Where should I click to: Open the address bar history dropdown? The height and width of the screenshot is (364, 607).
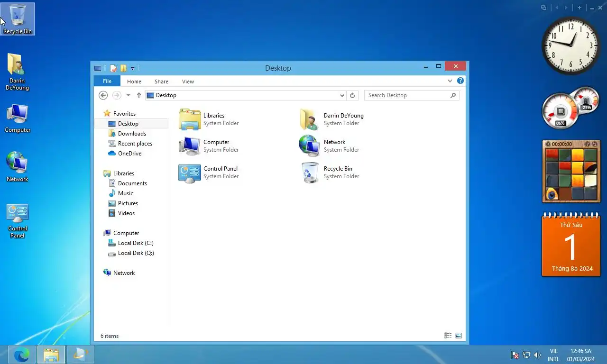pos(342,95)
